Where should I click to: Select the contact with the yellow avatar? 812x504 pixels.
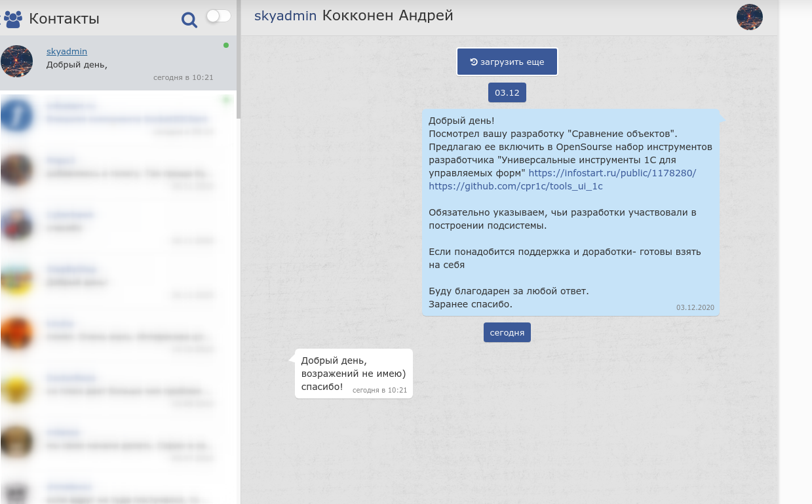pyautogui.click(x=17, y=387)
